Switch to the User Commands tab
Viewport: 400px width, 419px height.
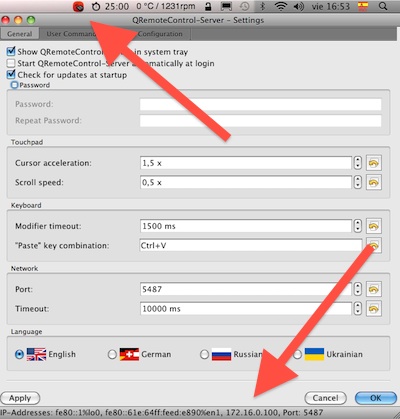pos(71,34)
